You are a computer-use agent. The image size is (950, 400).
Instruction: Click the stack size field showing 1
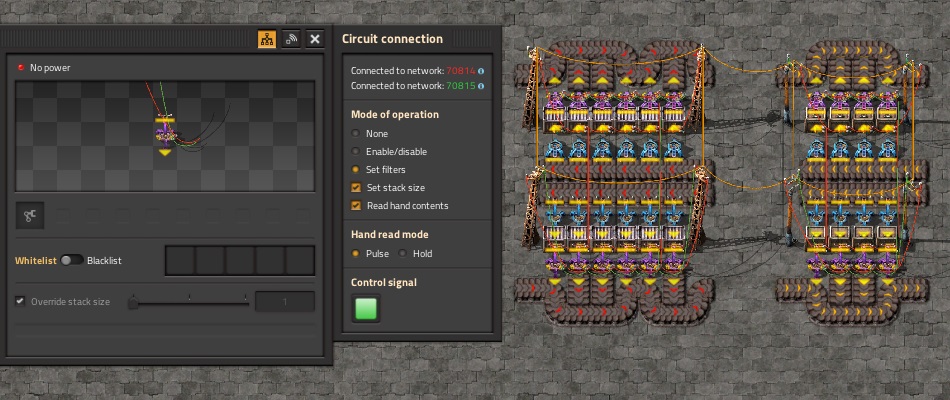(x=285, y=302)
